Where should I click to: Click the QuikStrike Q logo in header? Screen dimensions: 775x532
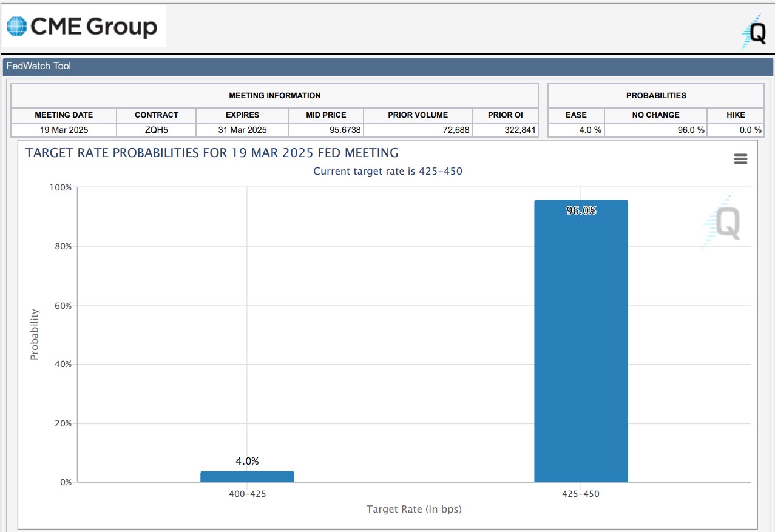pyautogui.click(x=754, y=32)
